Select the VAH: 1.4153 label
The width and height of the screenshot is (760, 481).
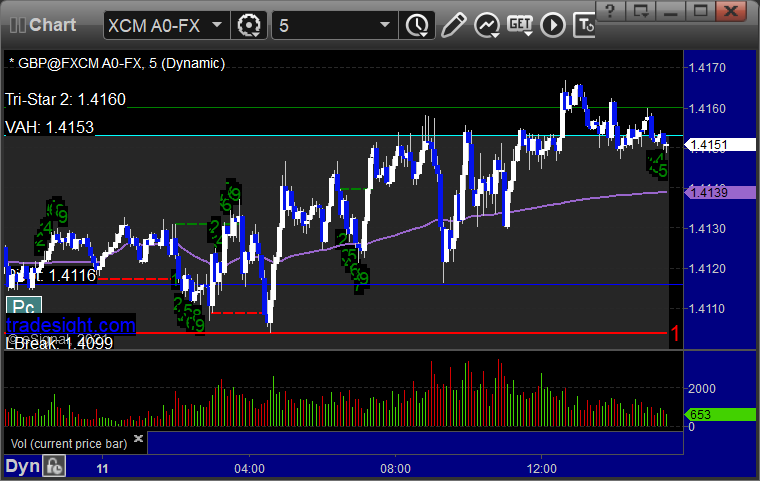tap(49, 128)
